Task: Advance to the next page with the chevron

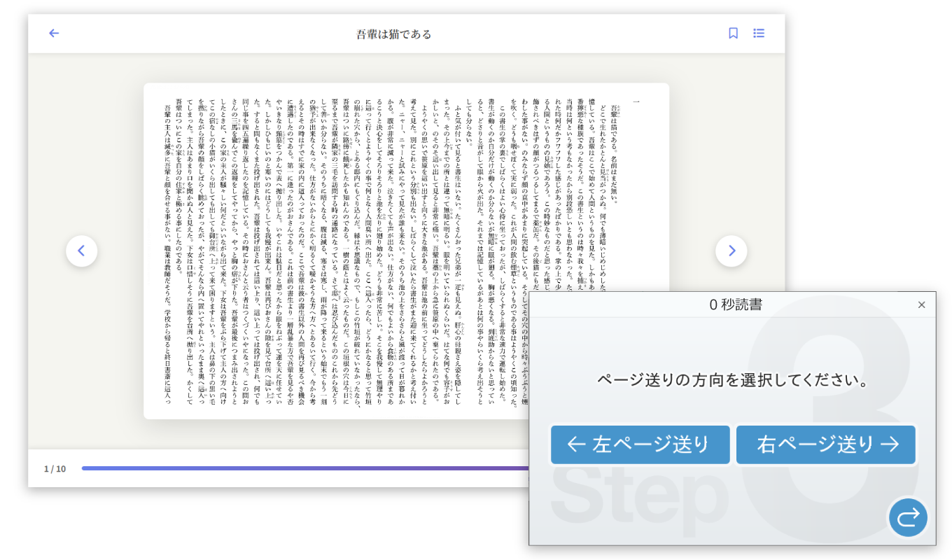Action: 731,251
